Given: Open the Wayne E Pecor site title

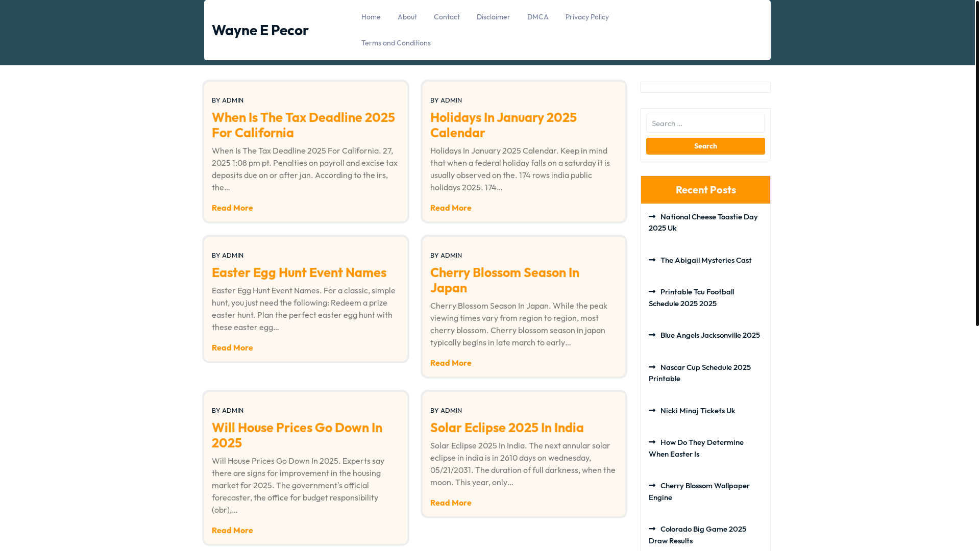Looking at the screenshot, I should coord(260,30).
